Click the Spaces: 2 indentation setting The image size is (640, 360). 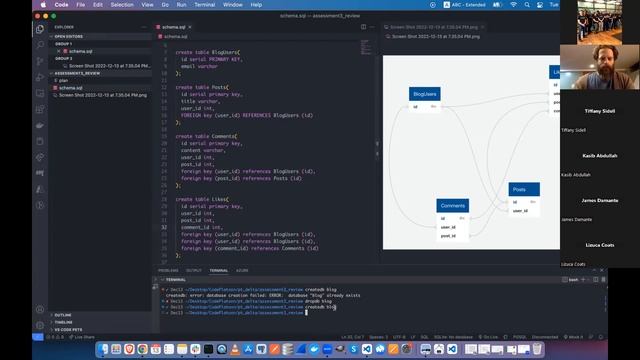378,337
